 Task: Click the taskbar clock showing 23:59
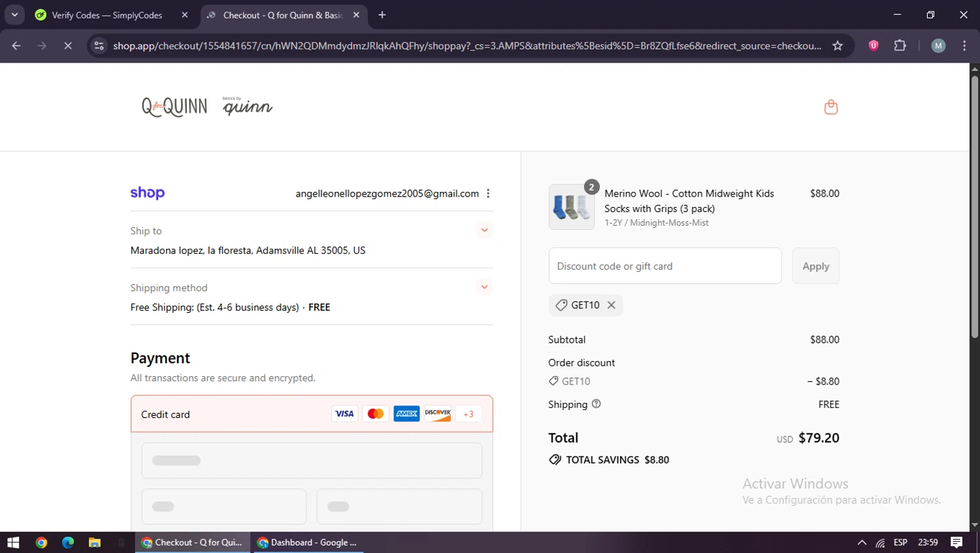point(928,543)
